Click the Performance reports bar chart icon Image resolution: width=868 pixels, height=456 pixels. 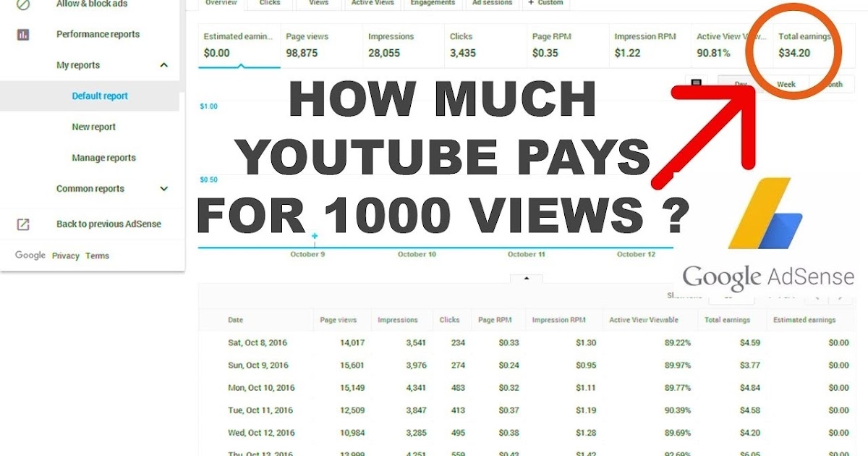click(x=23, y=34)
